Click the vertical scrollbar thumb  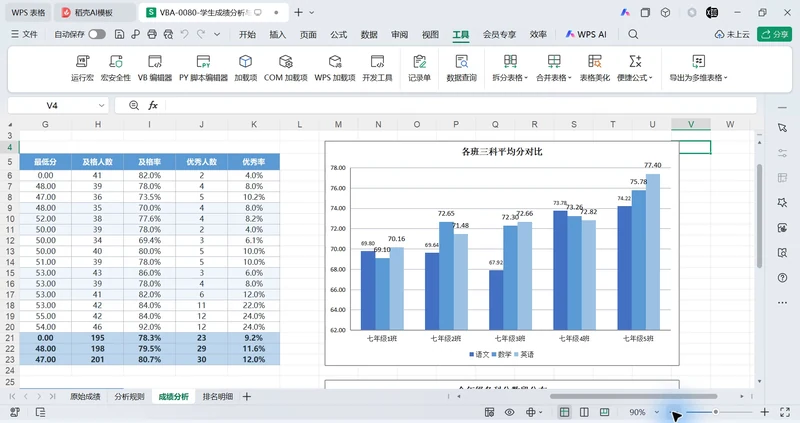click(759, 216)
